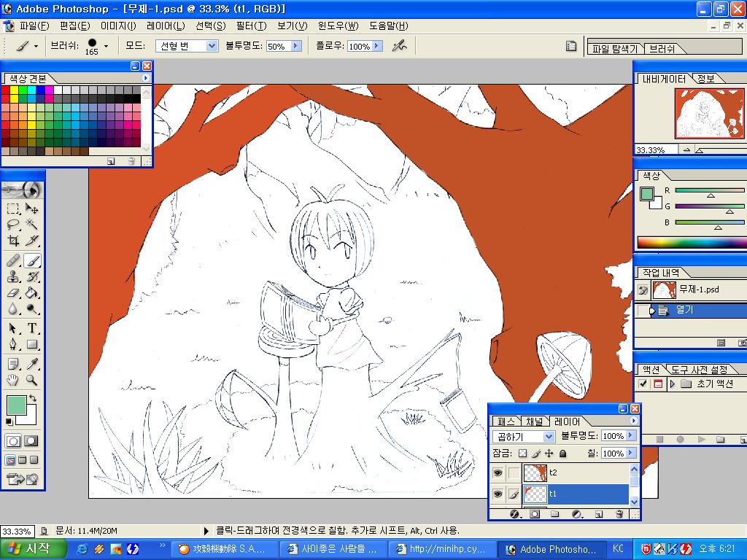Screen dimensions: 747x560
Task: Select the Notes tool
Action: [13, 365]
